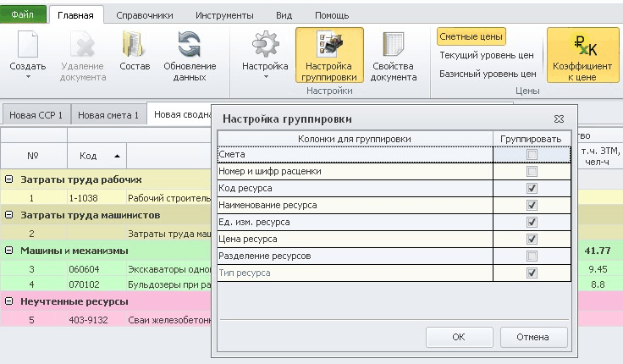Viewport: 623px width, 364px height.
Task: Collapse the Машины и механизмы group
Action: click(x=9, y=251)
